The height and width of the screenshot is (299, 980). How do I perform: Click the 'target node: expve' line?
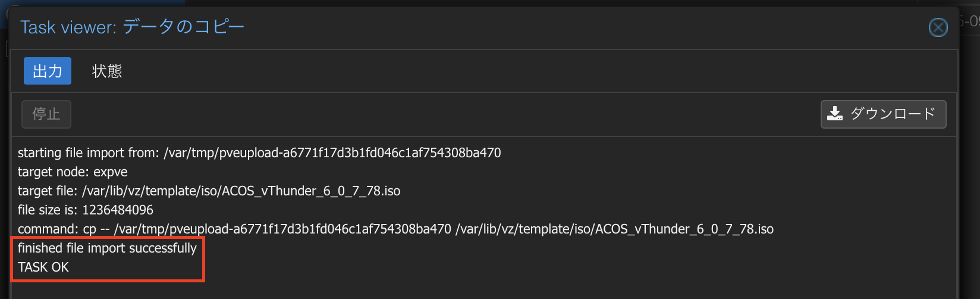pos(73,172)
